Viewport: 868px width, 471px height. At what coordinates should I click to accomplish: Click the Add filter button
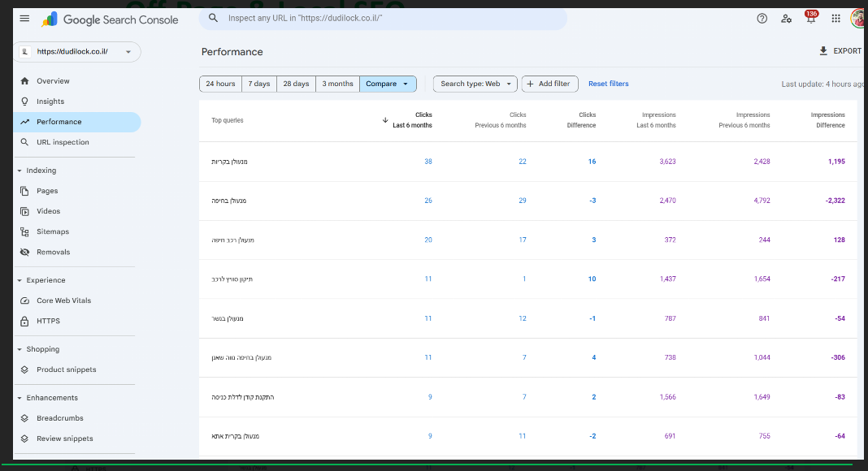click(x=549, y=84)
